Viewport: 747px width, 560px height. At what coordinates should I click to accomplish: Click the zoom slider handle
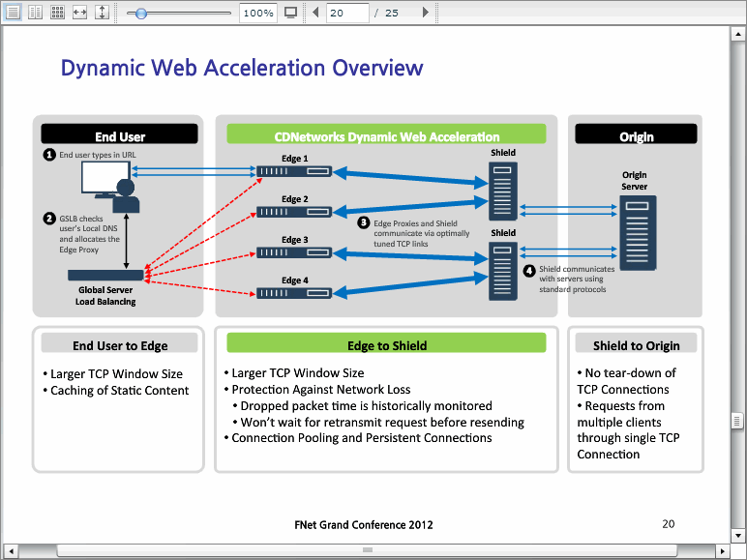(140, 14)
